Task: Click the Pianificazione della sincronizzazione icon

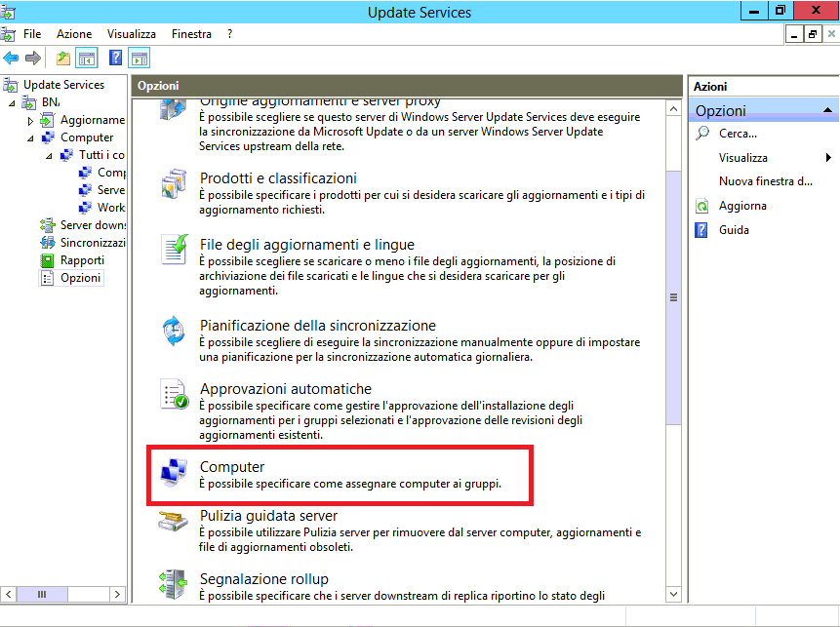Action: (174, 332)
